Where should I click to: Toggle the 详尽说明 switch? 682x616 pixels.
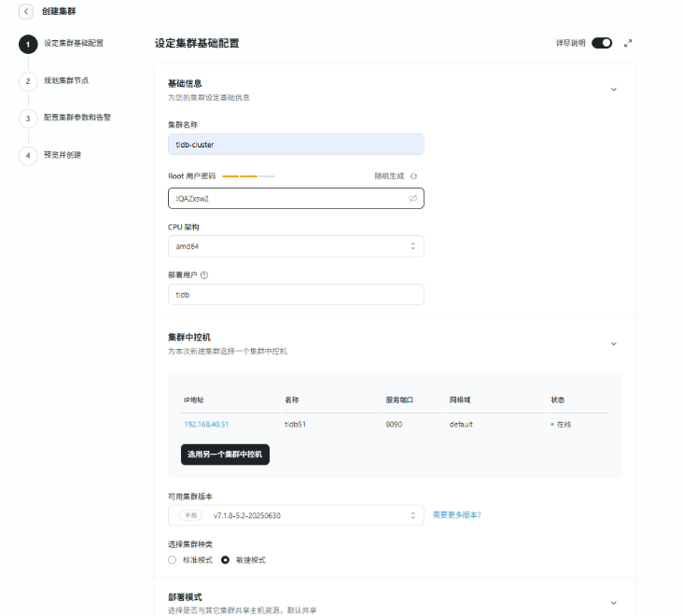point(602,43)
